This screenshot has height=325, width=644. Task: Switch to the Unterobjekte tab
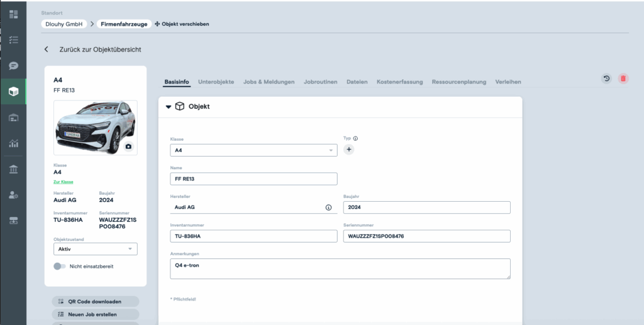(x=216, y=82)
